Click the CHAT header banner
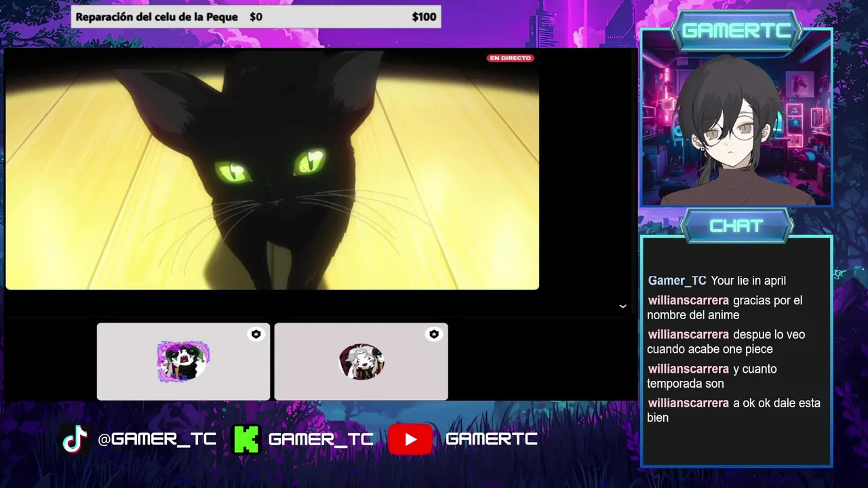This screenshot has height=488, width=868. tap(736, 226)
